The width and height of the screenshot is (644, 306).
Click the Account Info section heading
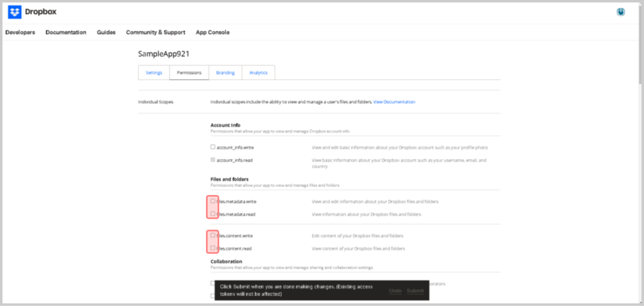click(x=225, y=125)
